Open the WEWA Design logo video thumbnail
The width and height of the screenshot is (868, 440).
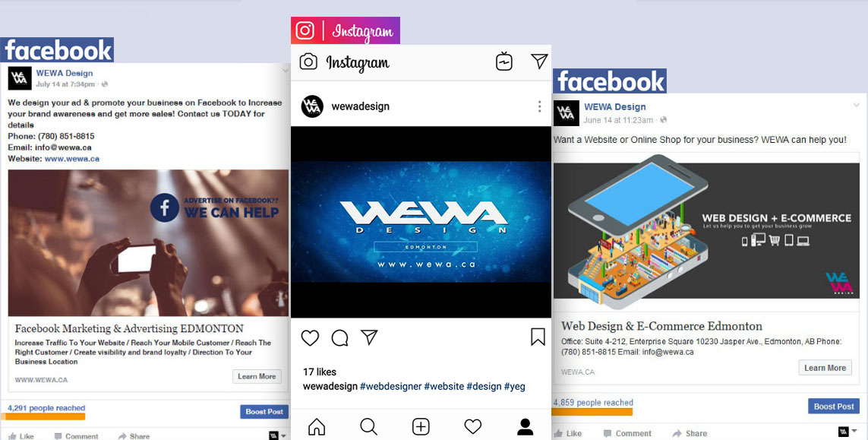421,222
